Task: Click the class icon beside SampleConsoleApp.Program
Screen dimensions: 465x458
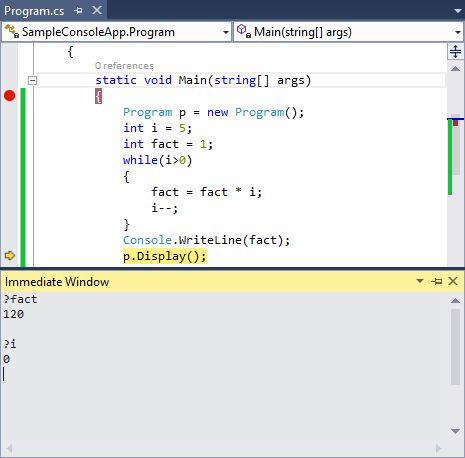Action: pyautogui.click(x=12, y=32)
